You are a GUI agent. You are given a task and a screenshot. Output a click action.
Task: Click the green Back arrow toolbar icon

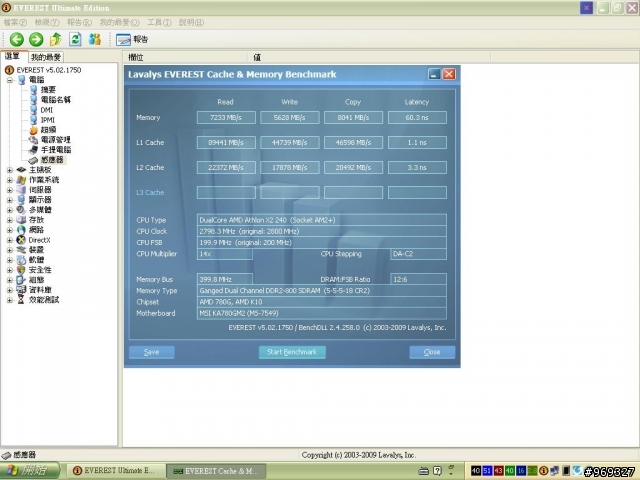pos(17,39)
